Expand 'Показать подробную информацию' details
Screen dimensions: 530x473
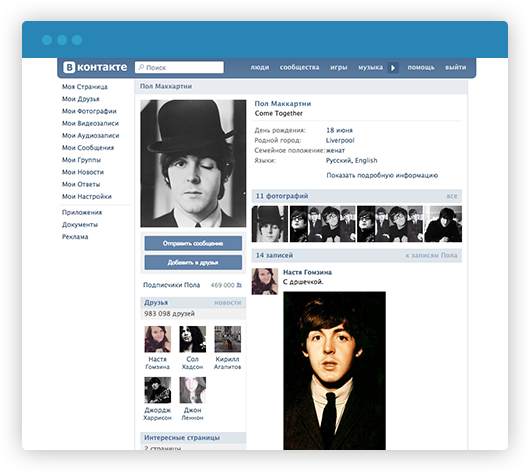[x=382, y=175]
